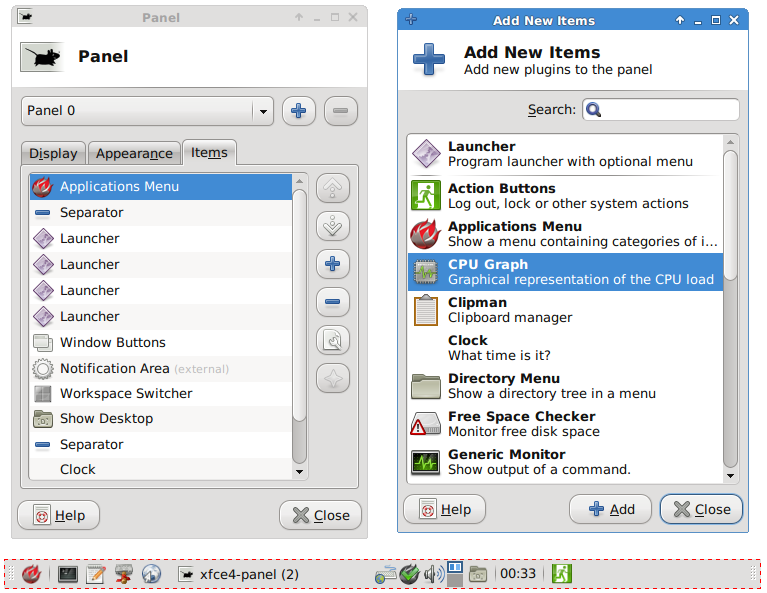Select Applications Menu in panel items list
This screenshot has height=593, width=767.
pos(161,186)
